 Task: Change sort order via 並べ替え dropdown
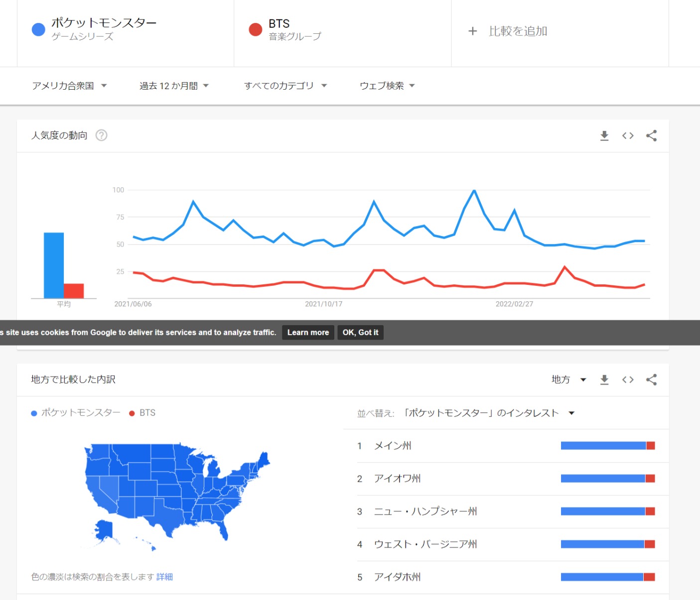[489, 413]
